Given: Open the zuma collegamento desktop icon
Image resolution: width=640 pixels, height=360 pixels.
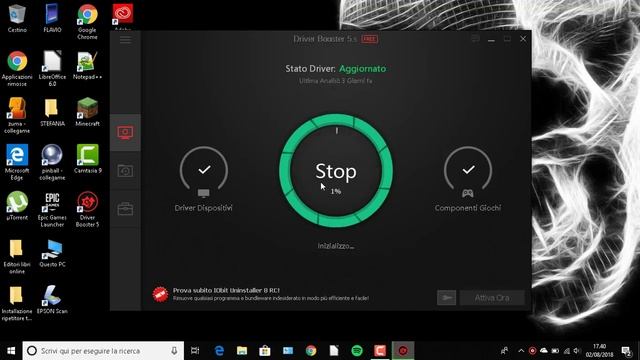Looking at the screenshot, I should click(x=17, y=116).
